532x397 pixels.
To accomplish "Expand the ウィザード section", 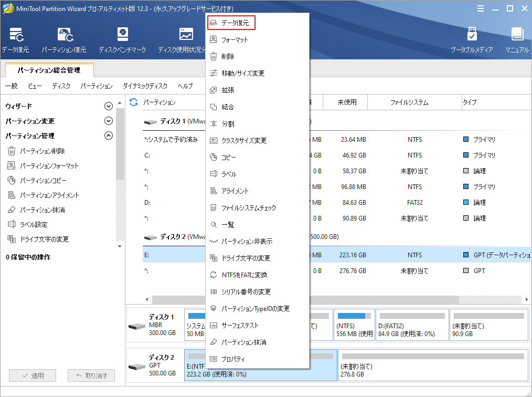I will point(109,106).
